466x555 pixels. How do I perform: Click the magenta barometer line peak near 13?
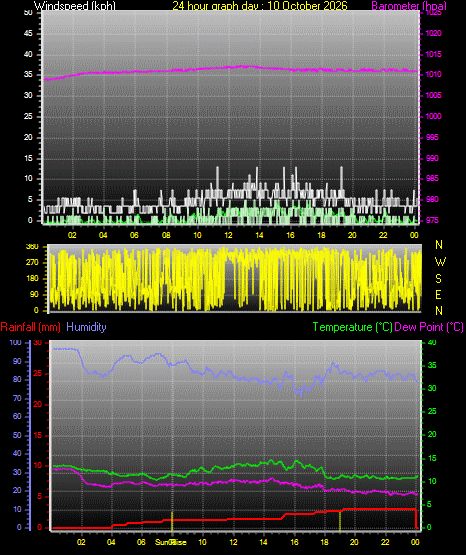[242, 66]
